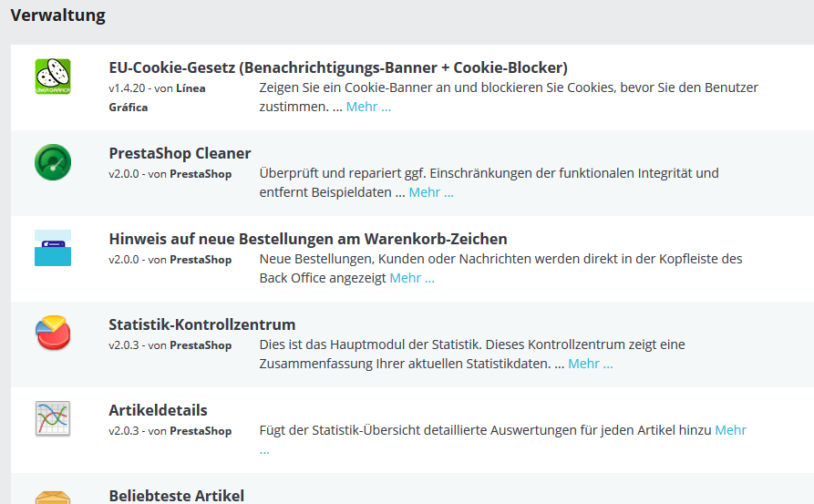
Task: Select the Beliebteste Artikel title
Action: click(176, 496)
